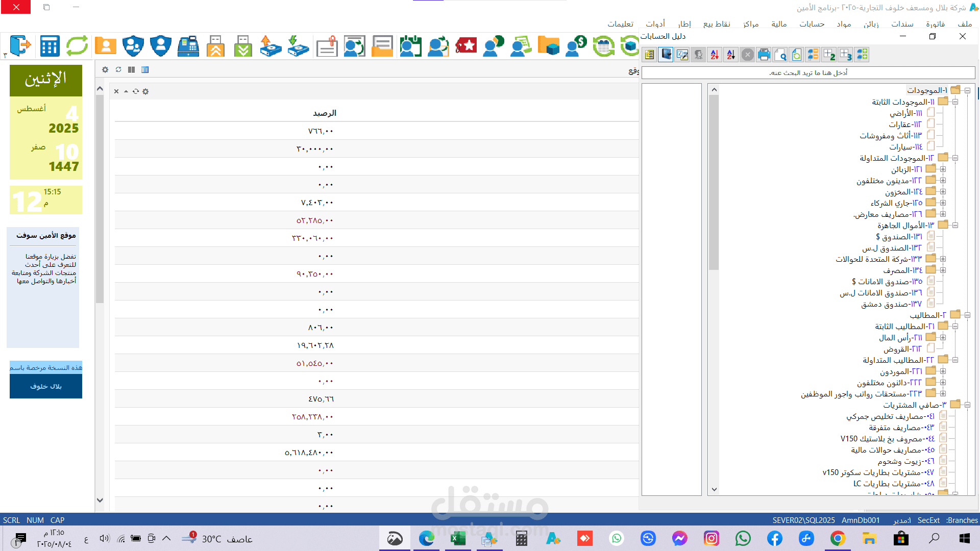The width and height of the screenshot is (980, 551).
Task: Open the blue calculator tool
Action: coord(50,46)
